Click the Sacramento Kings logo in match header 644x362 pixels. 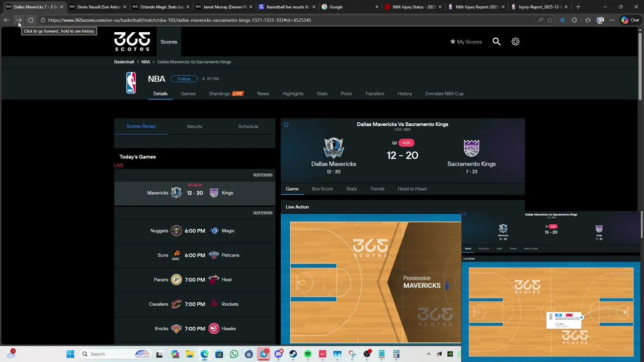[471, 148]
